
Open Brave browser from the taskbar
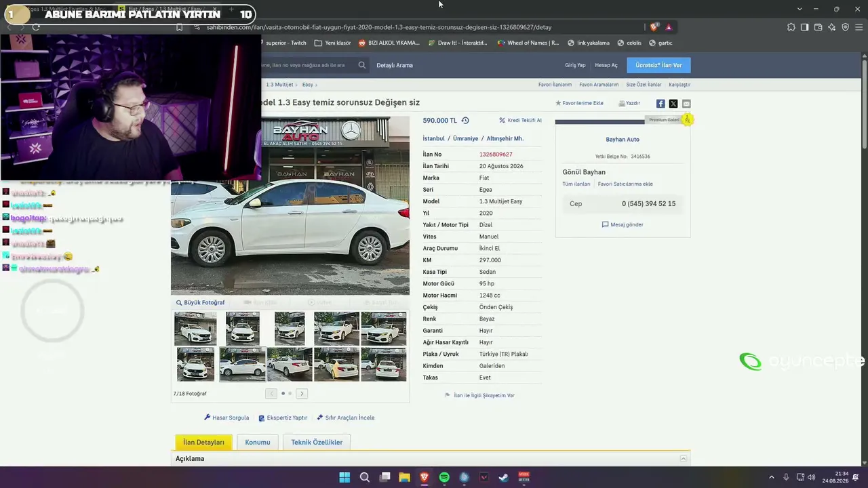tap(425, 477)
